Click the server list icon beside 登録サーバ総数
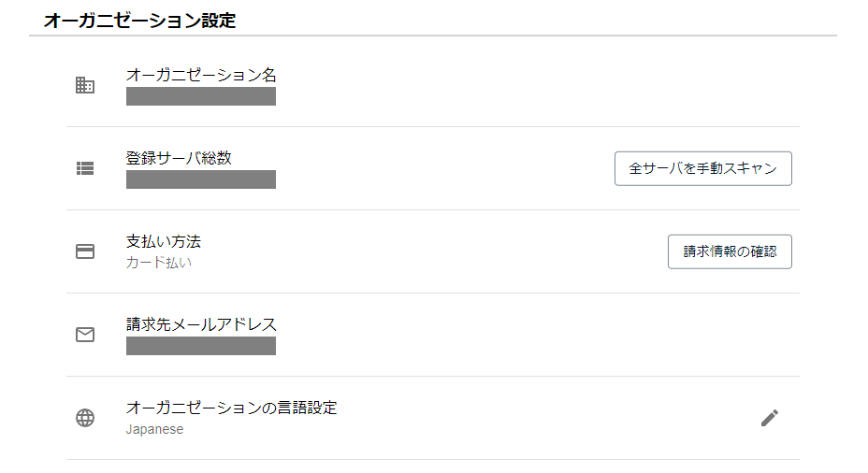The image size is (868, 473). point(85,168)
